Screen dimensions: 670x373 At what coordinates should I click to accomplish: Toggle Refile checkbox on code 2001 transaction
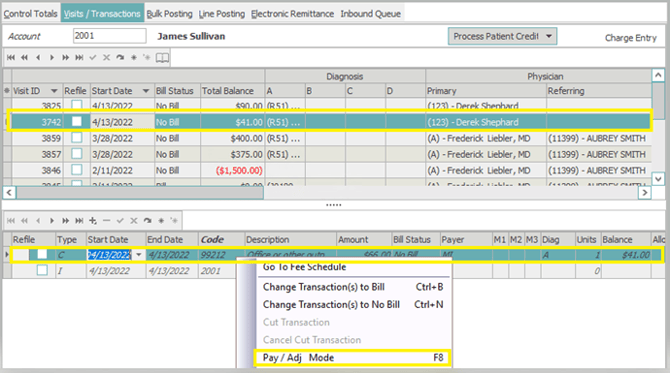(42, 270)
